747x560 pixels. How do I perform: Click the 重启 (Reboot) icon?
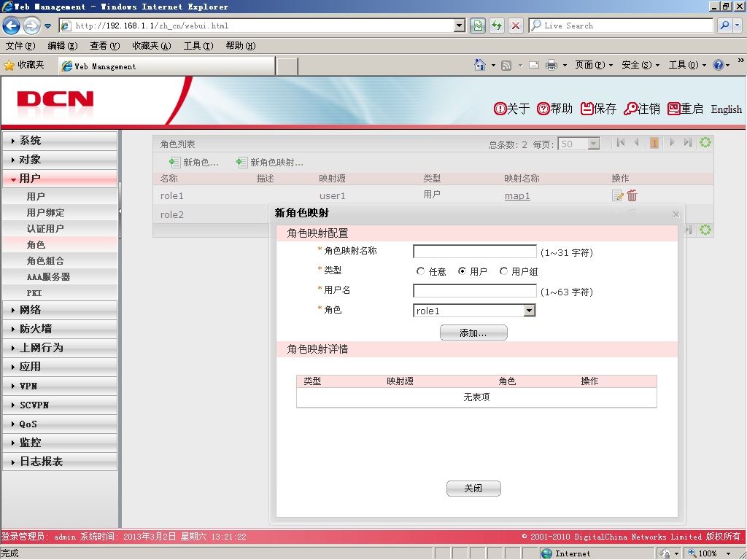pos(673,109)
